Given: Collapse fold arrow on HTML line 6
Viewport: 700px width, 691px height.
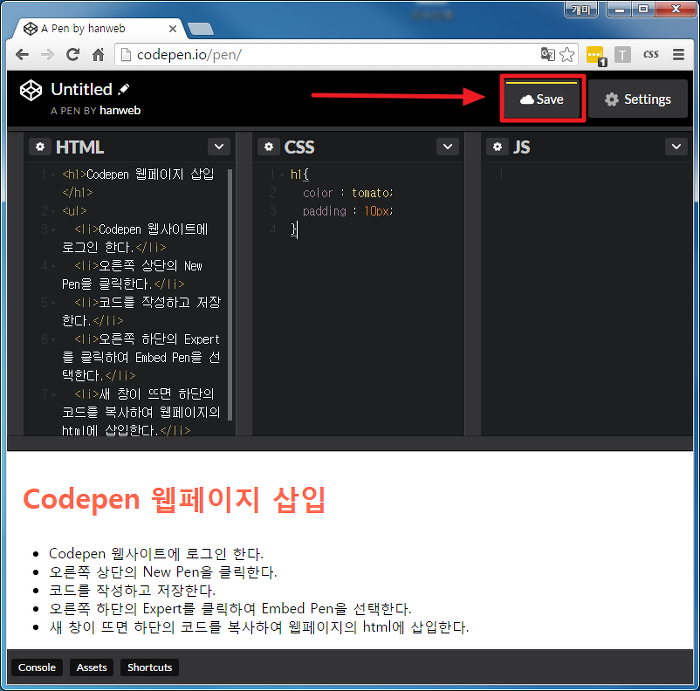Looking at the screenshot, I should pos(54,340).
